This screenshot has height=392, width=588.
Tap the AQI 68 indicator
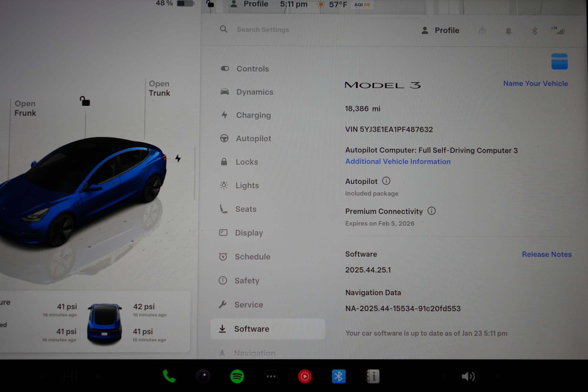coord(362,4)
